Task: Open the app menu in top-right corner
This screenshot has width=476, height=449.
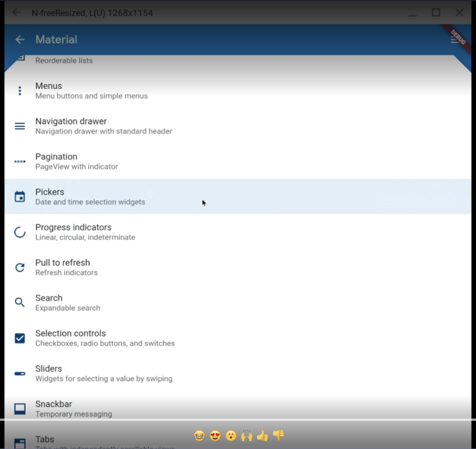Action: tap(454, 40)
